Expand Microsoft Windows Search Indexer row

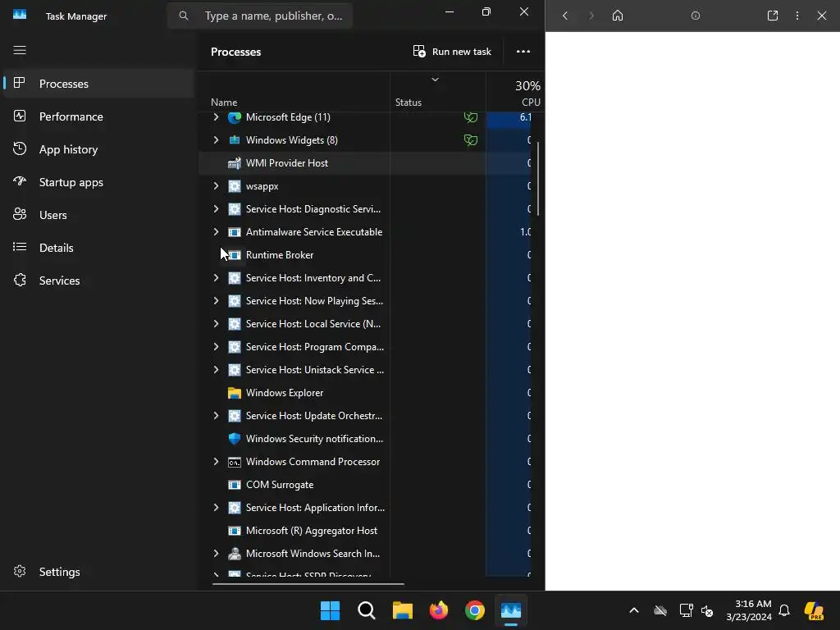pyautogui.click(x=216, y=554)
